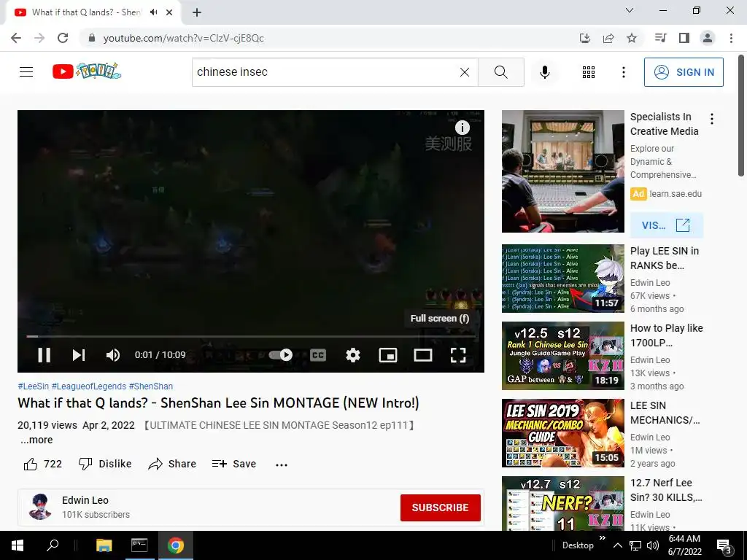This screenshot has height=560, width=747.
Task: Click the video info card icon
Action: point(462,128)
